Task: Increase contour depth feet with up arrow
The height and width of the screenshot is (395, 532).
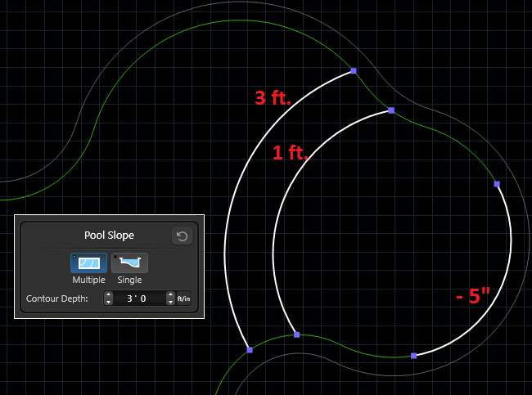Action: pyautogui.click(x=107, y=294)
